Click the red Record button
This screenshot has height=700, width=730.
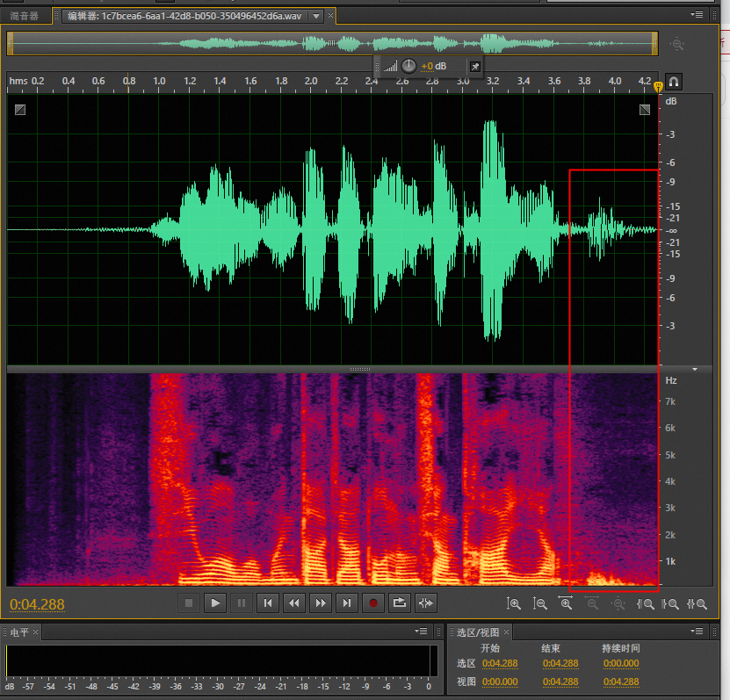[x=373, y=603]
